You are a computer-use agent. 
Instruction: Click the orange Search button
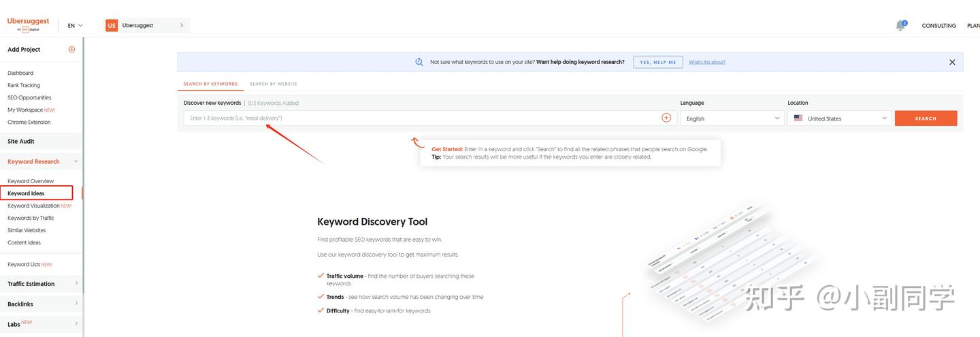(926, 118)
